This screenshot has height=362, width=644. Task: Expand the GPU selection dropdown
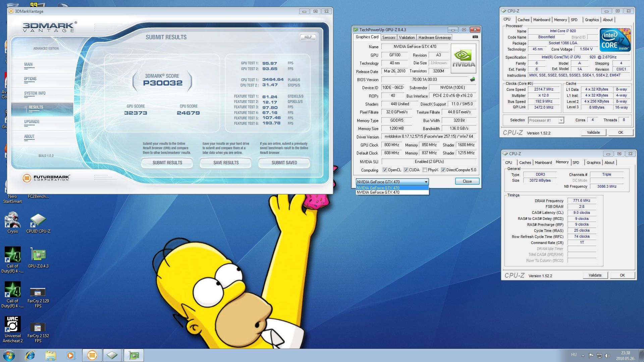(x=426, y=182)
